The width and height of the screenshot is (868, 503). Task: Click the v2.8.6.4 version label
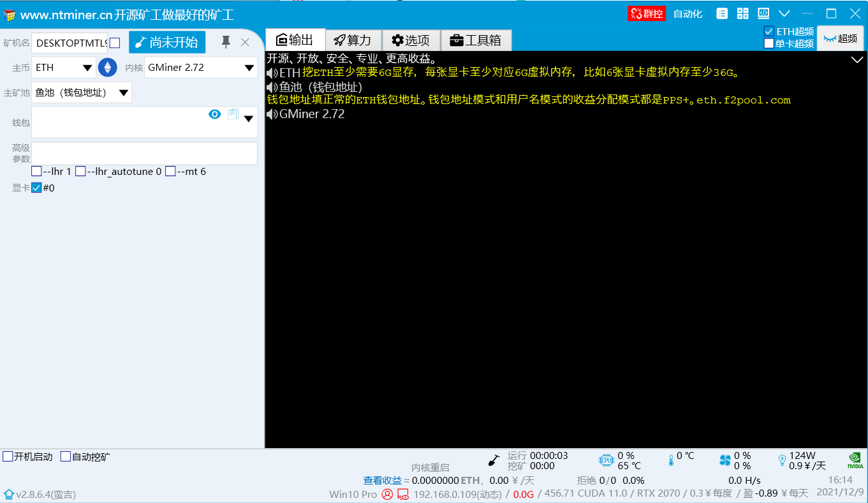[46, 494]
